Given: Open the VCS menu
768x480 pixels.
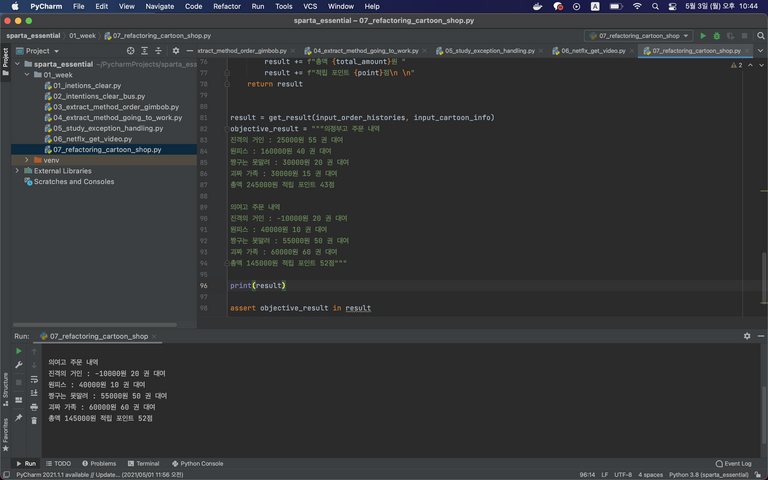Looking at the screenshot, I should (x=310, y=6).
